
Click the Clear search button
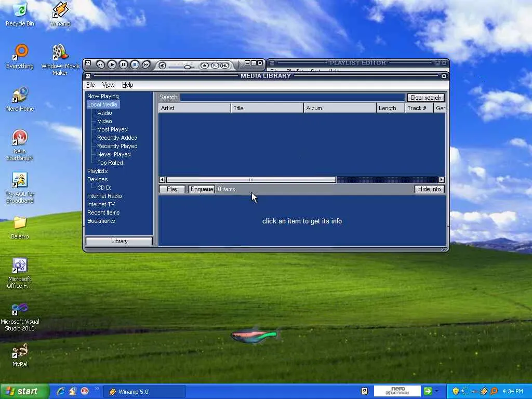tap(426, 98)
